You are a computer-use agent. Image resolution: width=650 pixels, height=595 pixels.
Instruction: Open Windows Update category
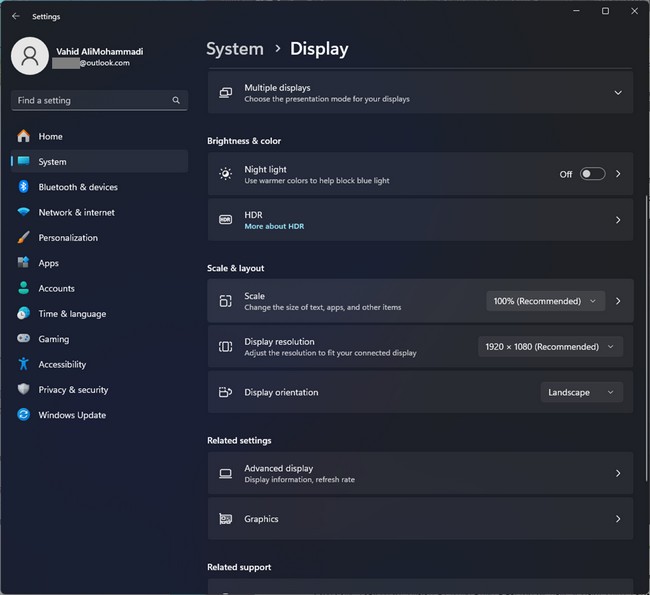coord(99,414)
